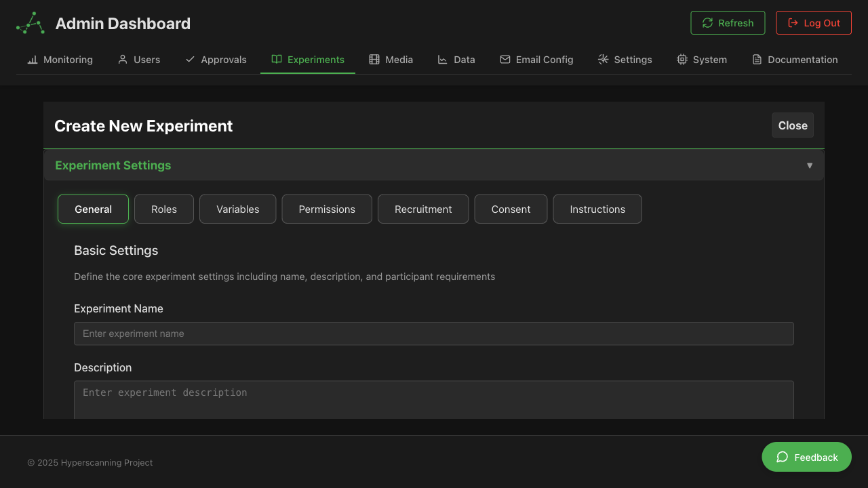Image resolution: width=868 pixels, height=488 pixels.
Task: Click the System gear icon
Action: 682,60
